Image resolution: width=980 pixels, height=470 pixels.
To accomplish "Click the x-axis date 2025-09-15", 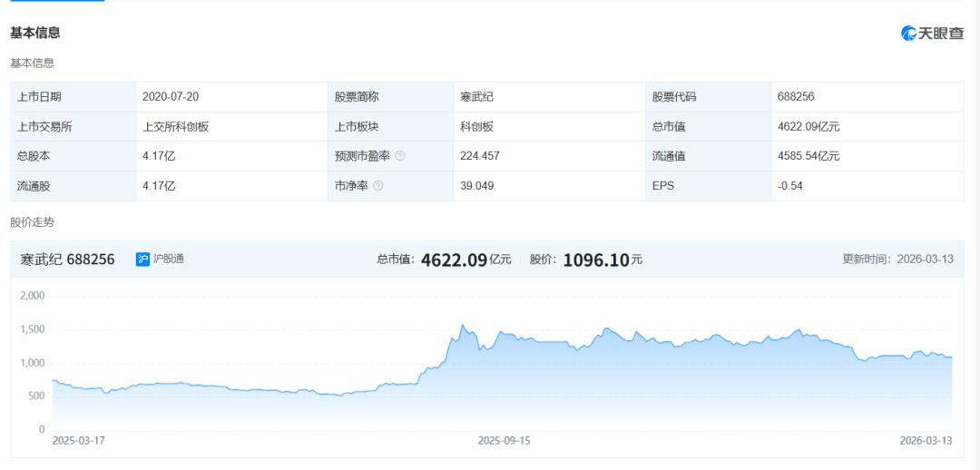I will point(504,441).
